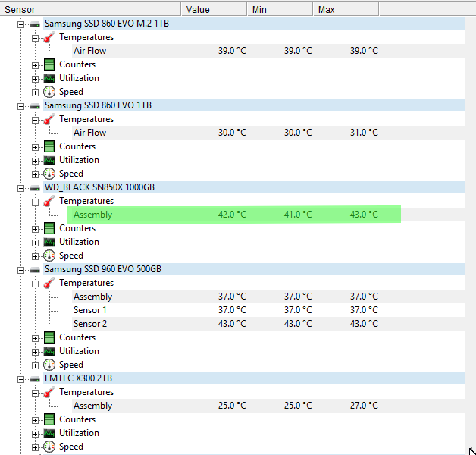Image resolution: width=476 pixels, height=455 pixels.
Task: Click the Utilization label under Samsung SSD 860 EVO 1TB
Action: click(80, 160)
